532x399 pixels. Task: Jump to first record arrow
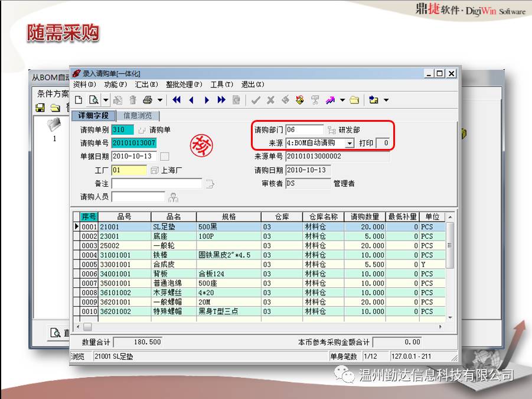click(175, 100)
